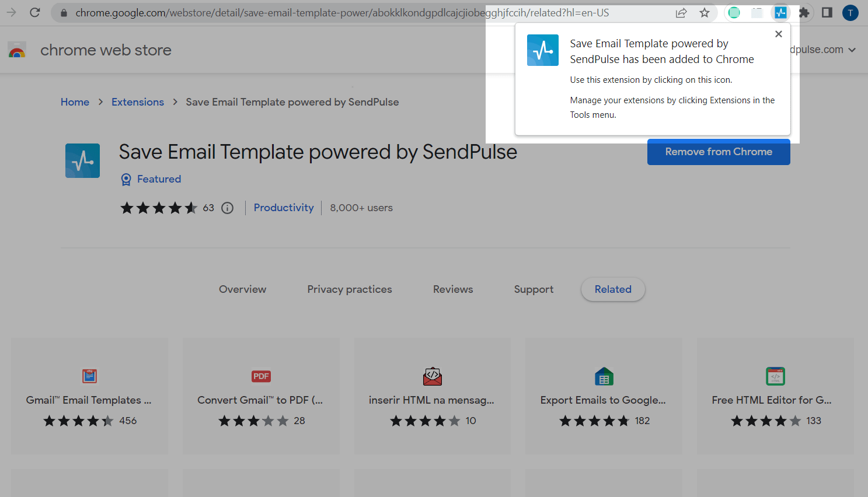Click the 182 ratings count

pyautogui.click(x=642, y=421)
